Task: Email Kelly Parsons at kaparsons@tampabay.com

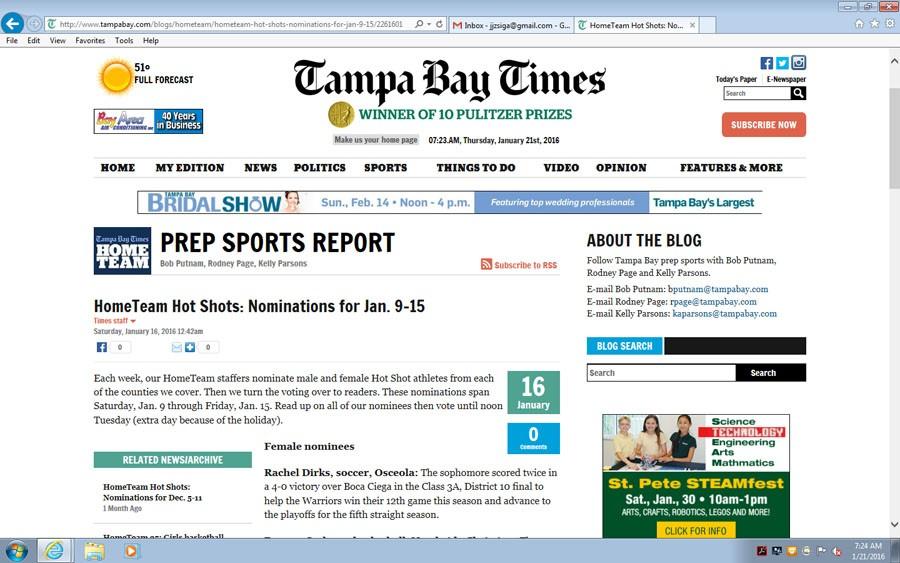Action: [x=724, y=313]
